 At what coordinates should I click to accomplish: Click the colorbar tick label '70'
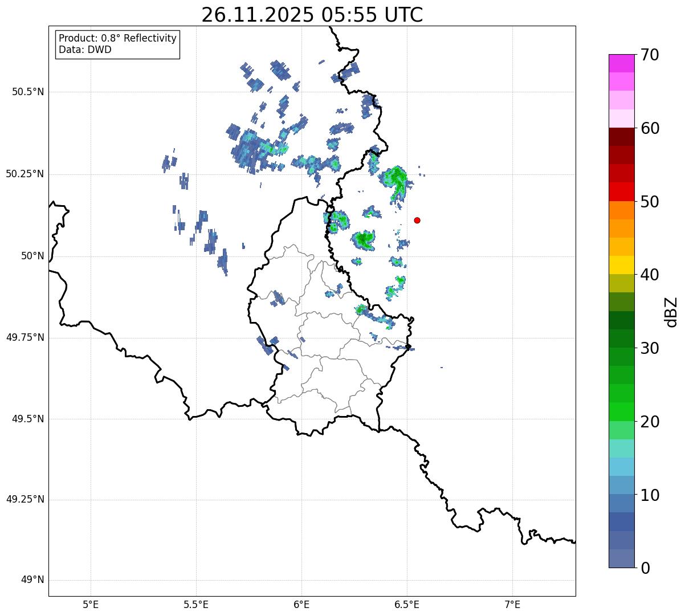(650, 55)
